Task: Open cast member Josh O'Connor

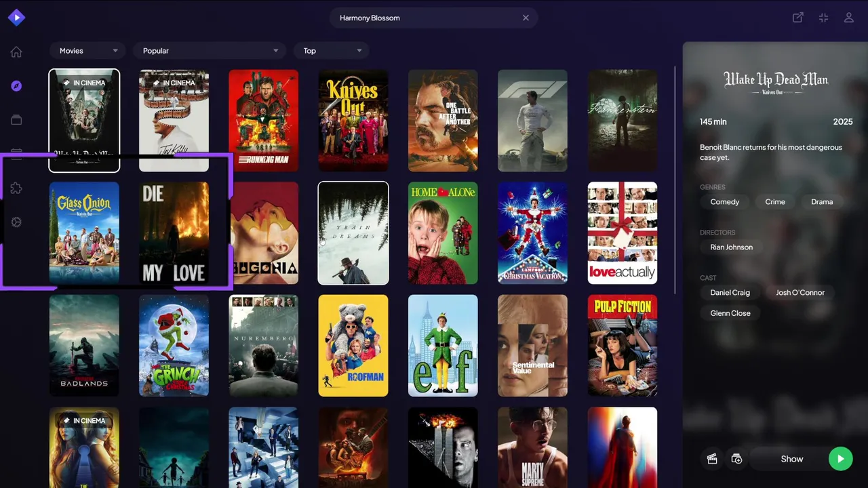Action: (x=800, y=293)
